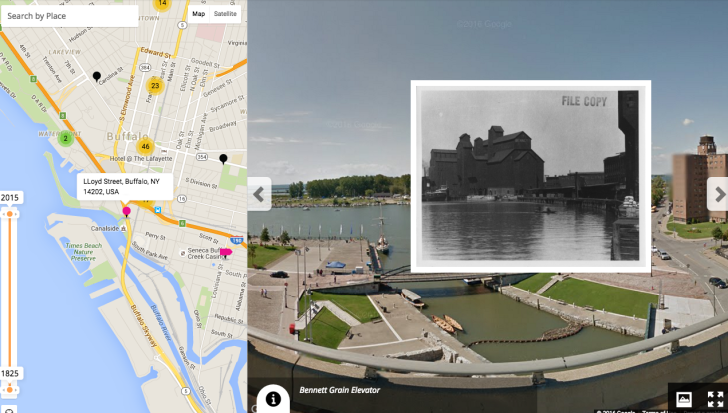Switch to Satellite map view

(x=226, y=14)
